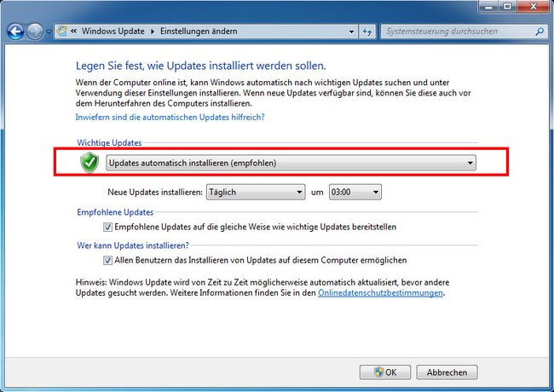The image size is (554, 392).
Task: Open recent pages dropdown beside forward arrow
Action: (49, 32)
